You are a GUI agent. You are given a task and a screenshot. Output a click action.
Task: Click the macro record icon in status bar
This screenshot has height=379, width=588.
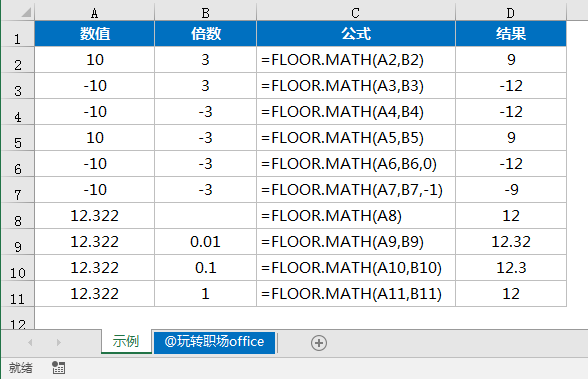click(x=58, y=368)
